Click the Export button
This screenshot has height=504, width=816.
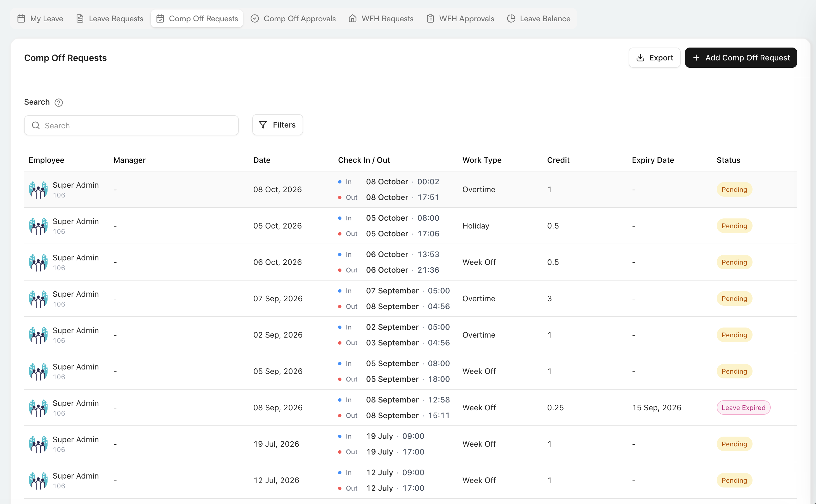click(x=654, y=58)
